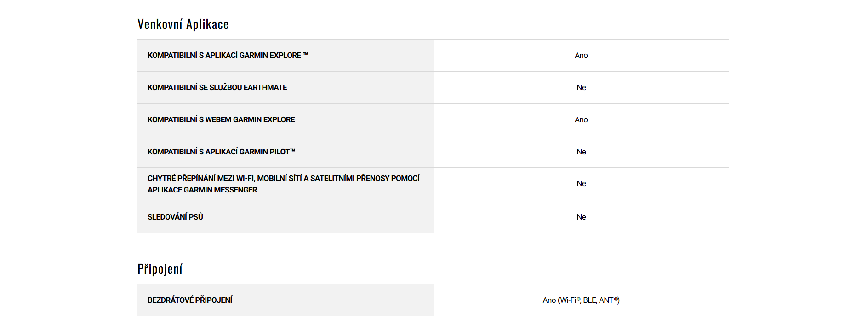Click the "Kompatibilní s webem Garmin Explore" label

click(221, 119)
